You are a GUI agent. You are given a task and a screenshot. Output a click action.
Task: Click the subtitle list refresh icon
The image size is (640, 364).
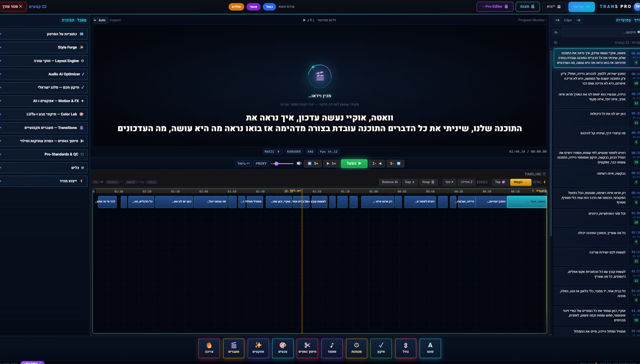point(556,42)
